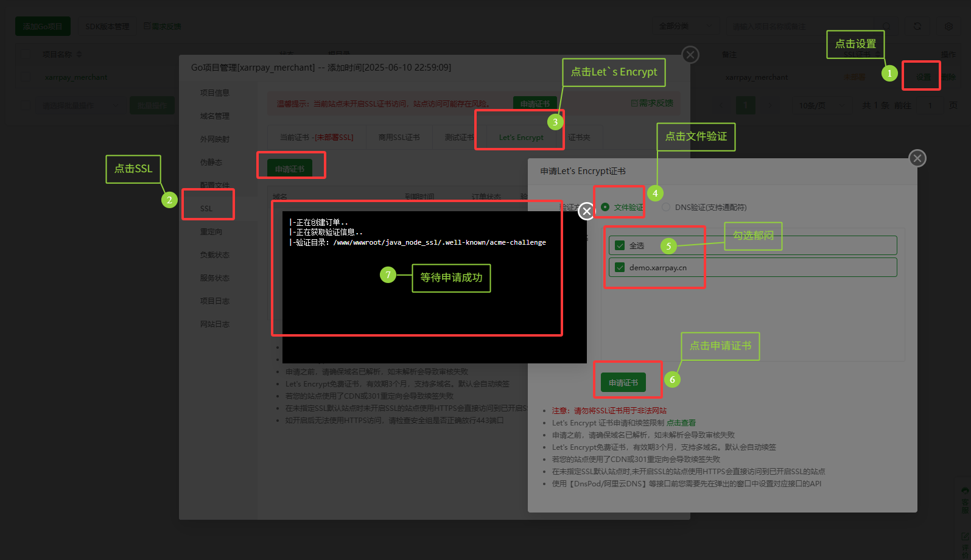Click the project name search input field

(x=804, y=26)
